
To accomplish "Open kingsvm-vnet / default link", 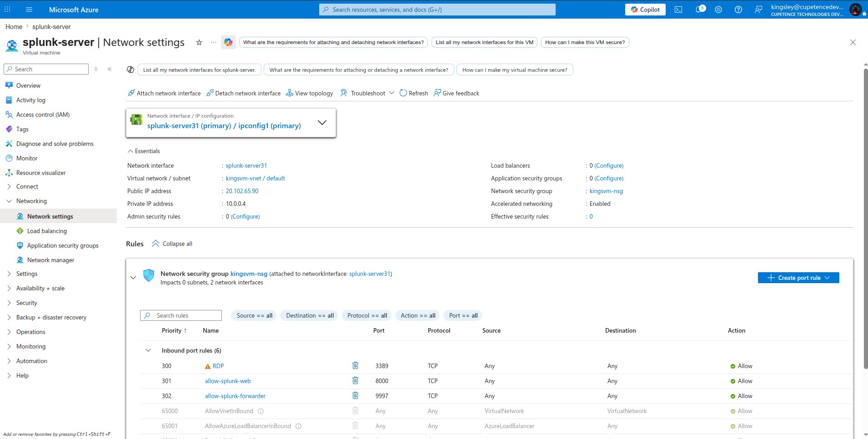I will (x=255, y=178).
